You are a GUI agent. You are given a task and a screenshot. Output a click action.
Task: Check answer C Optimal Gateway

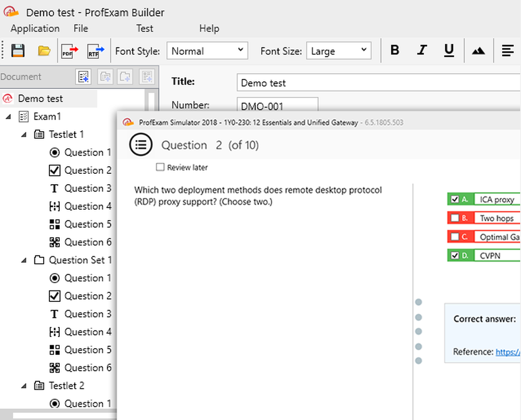coord(454,236)
